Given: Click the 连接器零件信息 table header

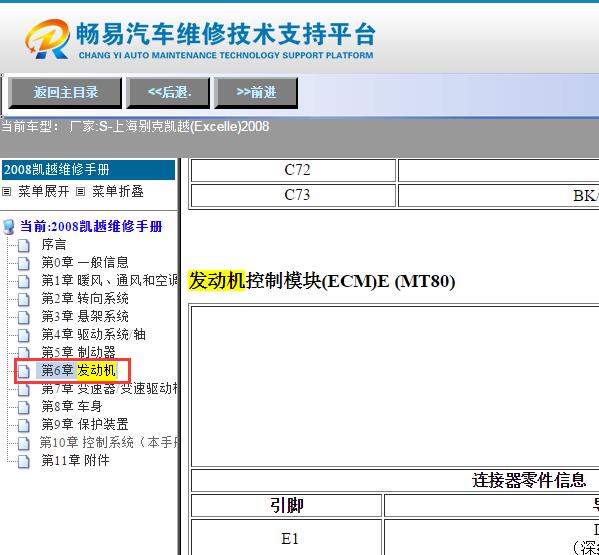Looking at the screenshot, I should coord(529,481).
